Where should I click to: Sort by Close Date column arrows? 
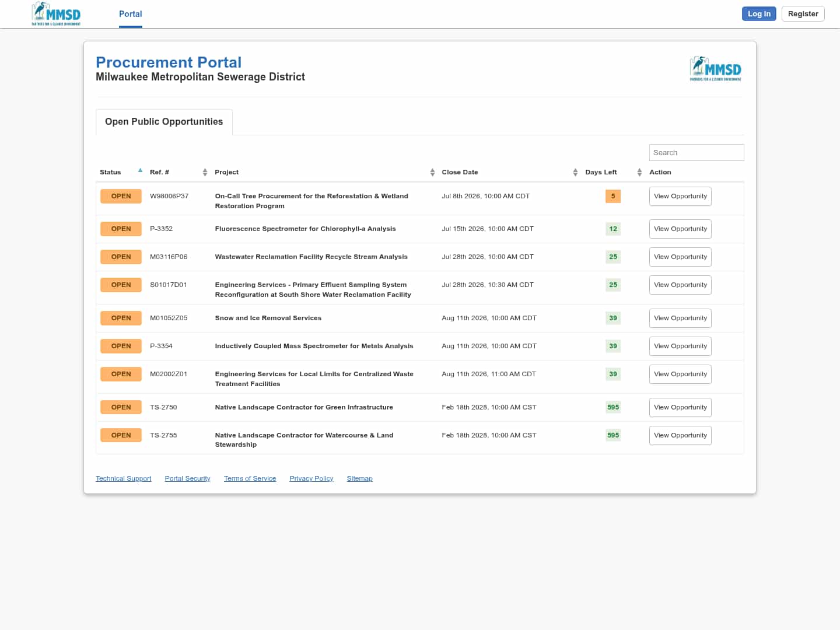[575, 172]
